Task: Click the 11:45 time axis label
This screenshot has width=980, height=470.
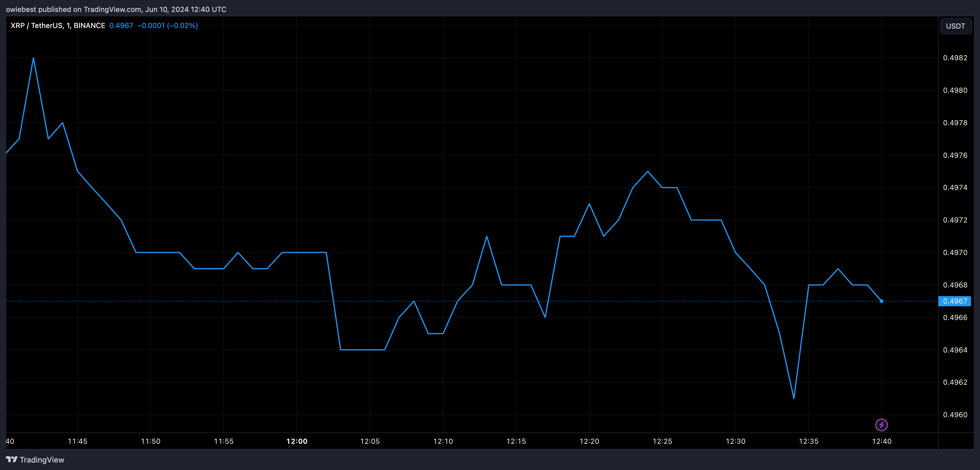Action: [78, 441]
